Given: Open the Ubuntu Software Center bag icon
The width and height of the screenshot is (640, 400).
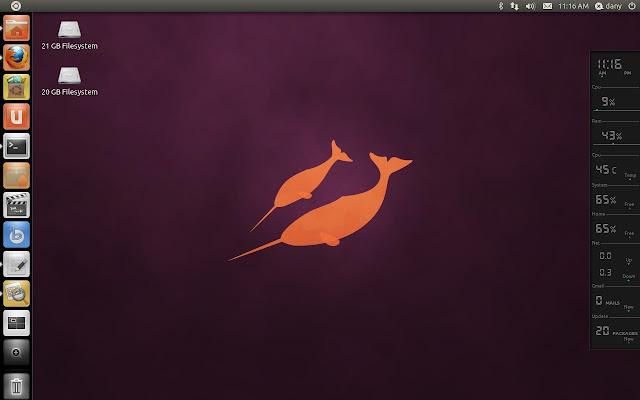Looking at the screenshot, I should 16,87.
